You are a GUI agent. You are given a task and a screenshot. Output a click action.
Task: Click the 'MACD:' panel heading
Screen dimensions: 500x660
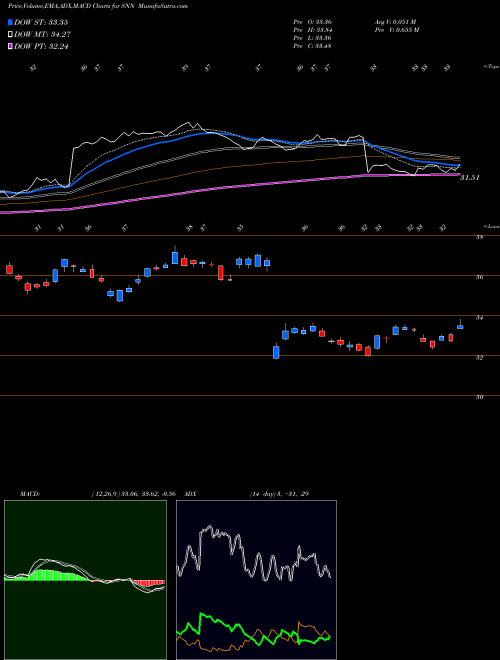[x=30, y=494]
